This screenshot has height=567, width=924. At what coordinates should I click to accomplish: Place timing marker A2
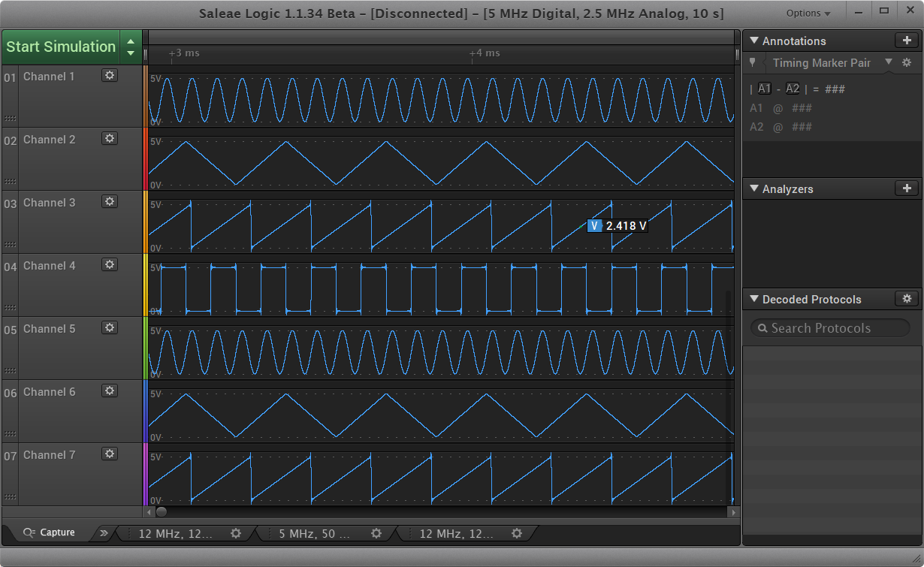(x=793, y=89)
